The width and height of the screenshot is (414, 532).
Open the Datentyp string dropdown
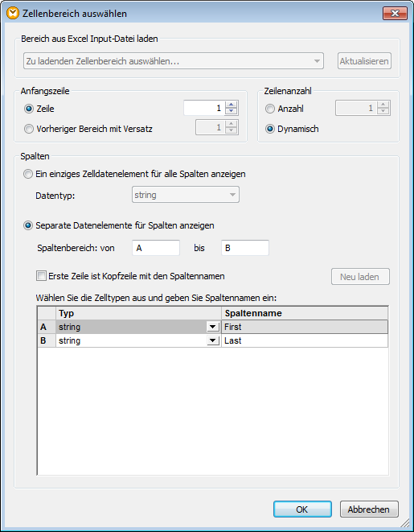click(186, 195)
